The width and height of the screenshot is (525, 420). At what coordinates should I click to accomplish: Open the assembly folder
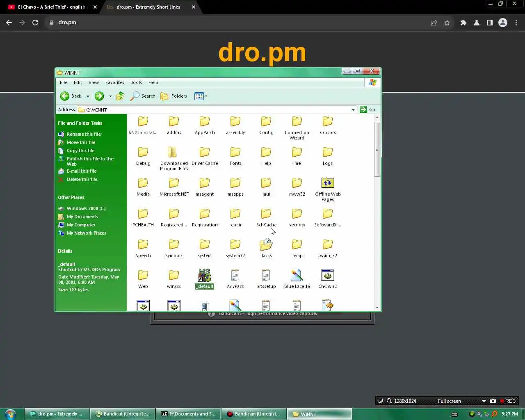[235, 126]
